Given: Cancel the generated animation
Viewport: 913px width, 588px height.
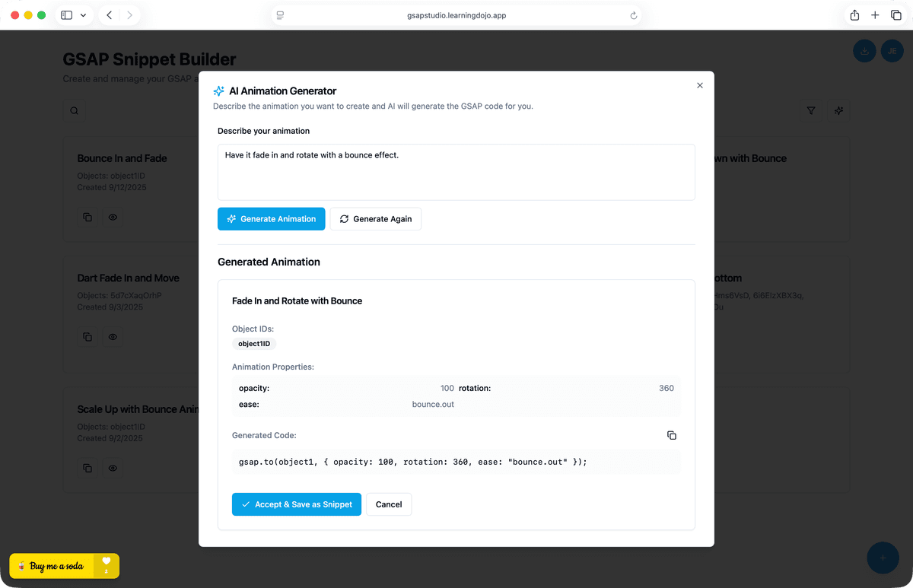Looking at the screenshot, I should tap(389, 504).
